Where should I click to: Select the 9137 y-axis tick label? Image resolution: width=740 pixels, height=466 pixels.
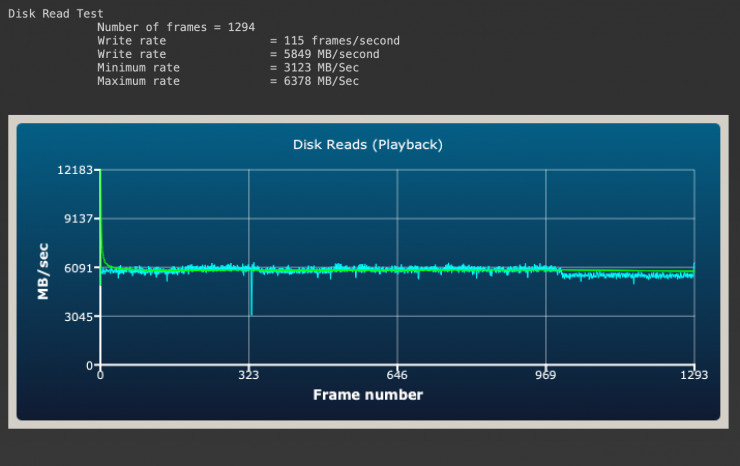[x=79, y=219]
